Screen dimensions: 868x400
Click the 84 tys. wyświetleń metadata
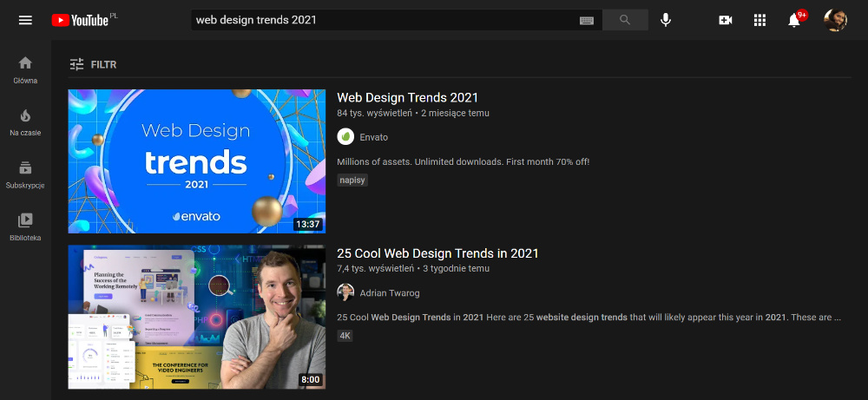click(x=375, y=114)
